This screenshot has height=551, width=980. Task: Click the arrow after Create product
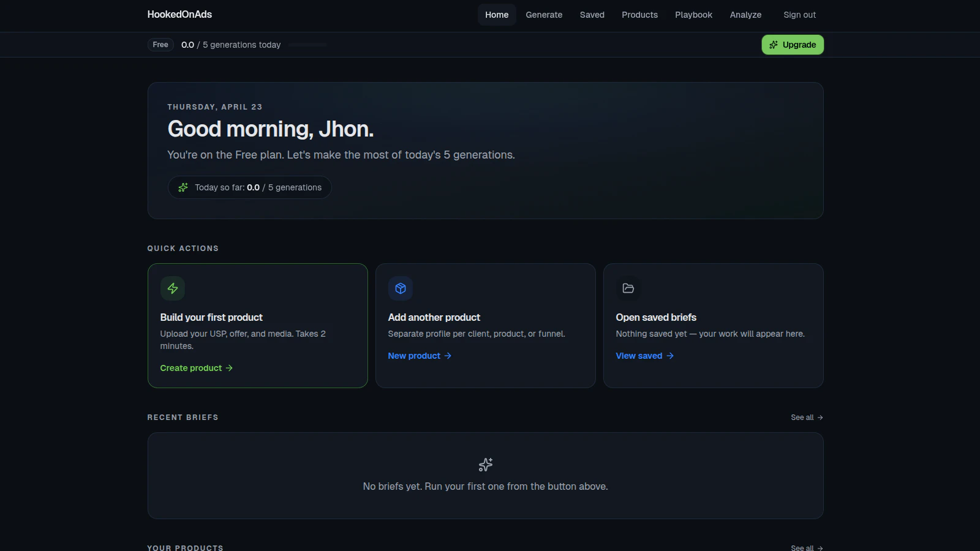coord(229,368)
